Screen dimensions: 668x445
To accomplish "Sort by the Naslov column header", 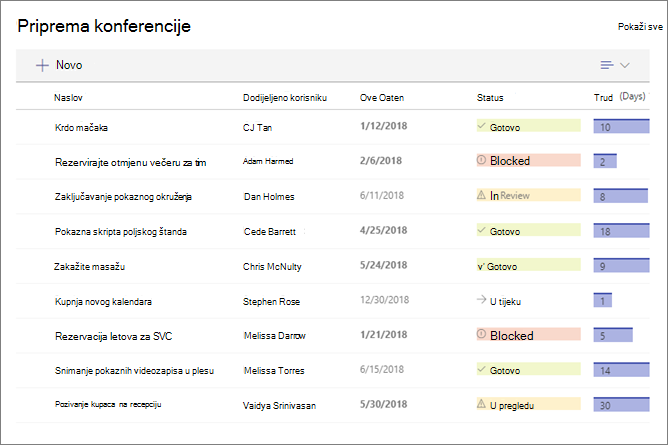I will [68, 98].
